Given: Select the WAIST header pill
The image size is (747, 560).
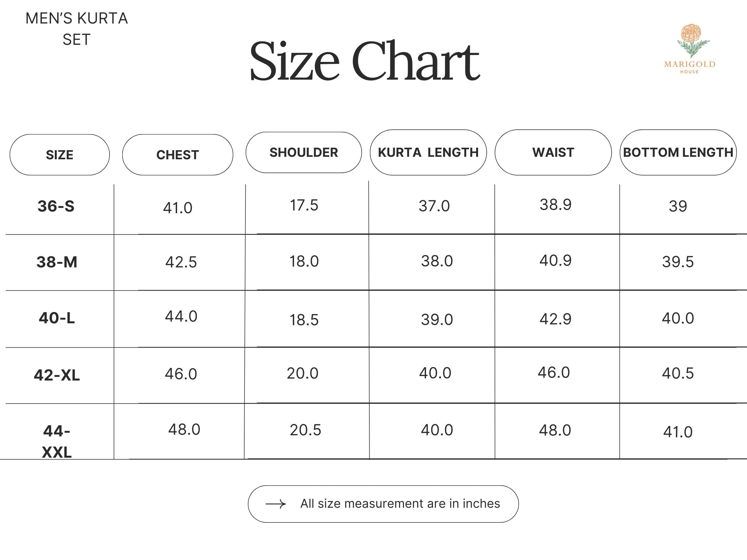Looking at the screenshot, I should pos(553,152).
